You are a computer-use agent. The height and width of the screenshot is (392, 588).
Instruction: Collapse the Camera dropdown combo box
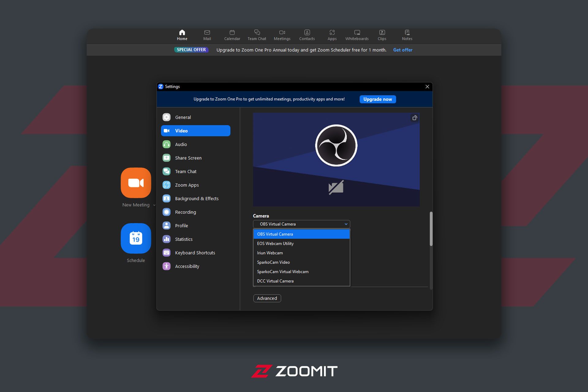[301, 224]
